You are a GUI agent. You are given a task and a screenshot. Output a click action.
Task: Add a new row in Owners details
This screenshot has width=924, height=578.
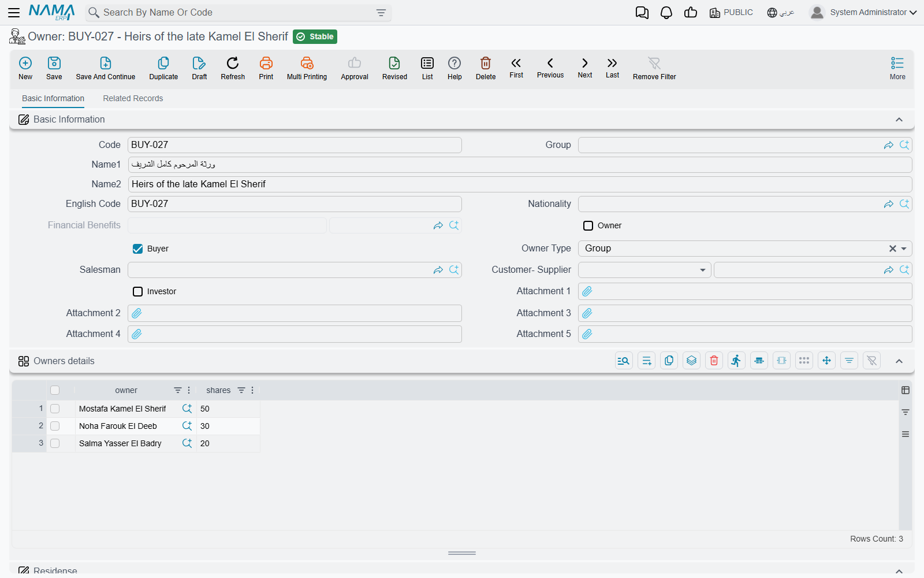tap(646, 361)
